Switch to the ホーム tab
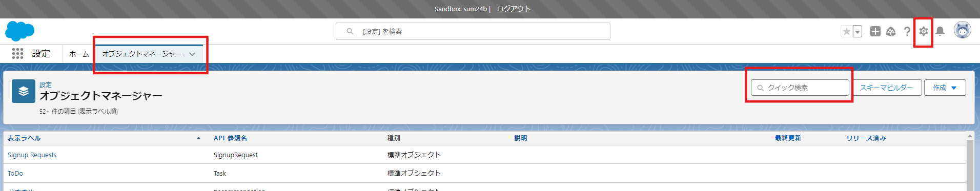980x191 pixels. (79, 54)
